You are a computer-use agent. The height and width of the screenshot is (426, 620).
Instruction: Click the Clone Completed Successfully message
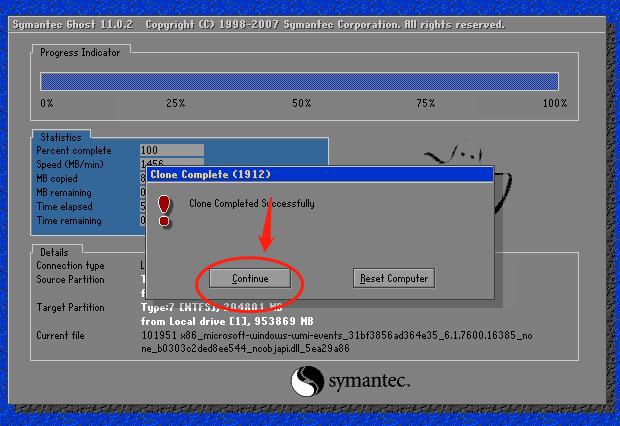point(252,204)
